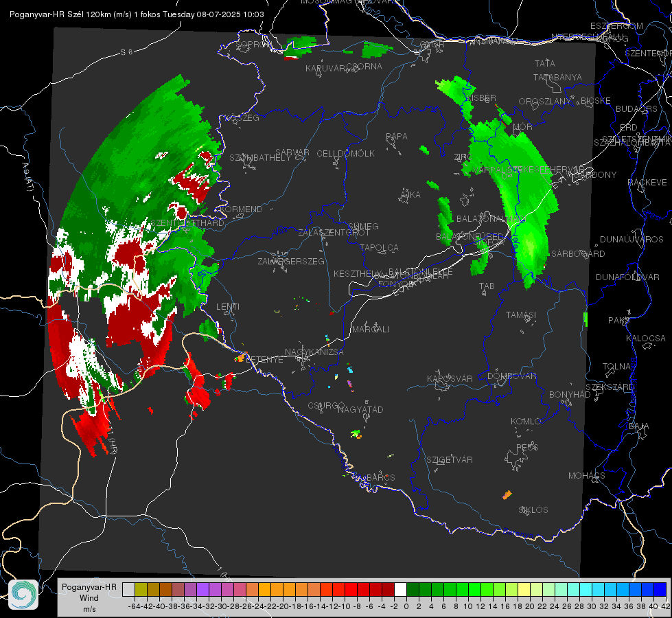Viewport: 672px width, 618px height.
Task: Click the SÜMEG city label
Action: pos(363,227)
